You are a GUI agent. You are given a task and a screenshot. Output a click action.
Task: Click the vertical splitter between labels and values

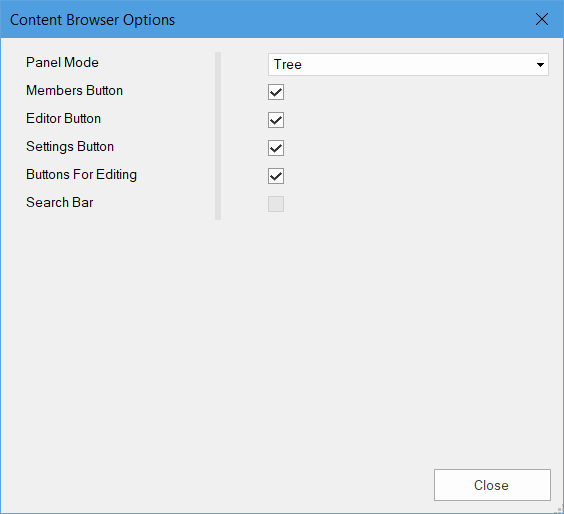(x=218, y=136)
